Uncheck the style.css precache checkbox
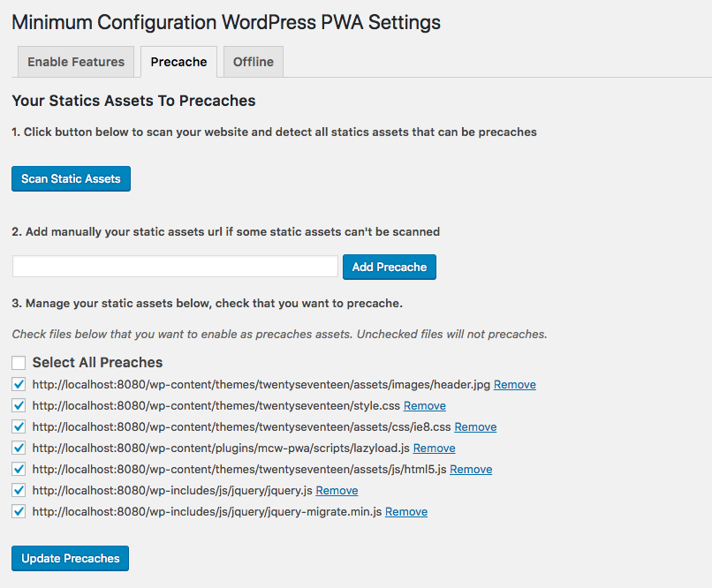This screenshot has height=588, width=712. point(19,405)
